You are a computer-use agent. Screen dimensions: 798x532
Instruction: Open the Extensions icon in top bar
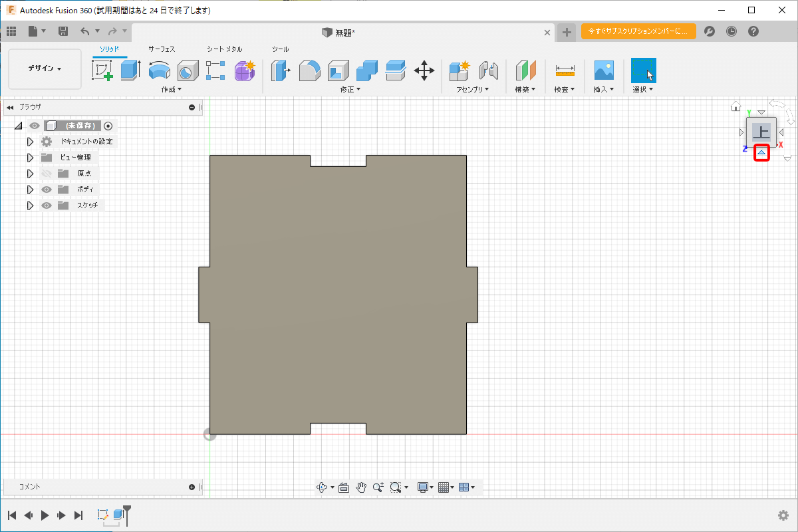click(710, 31)
